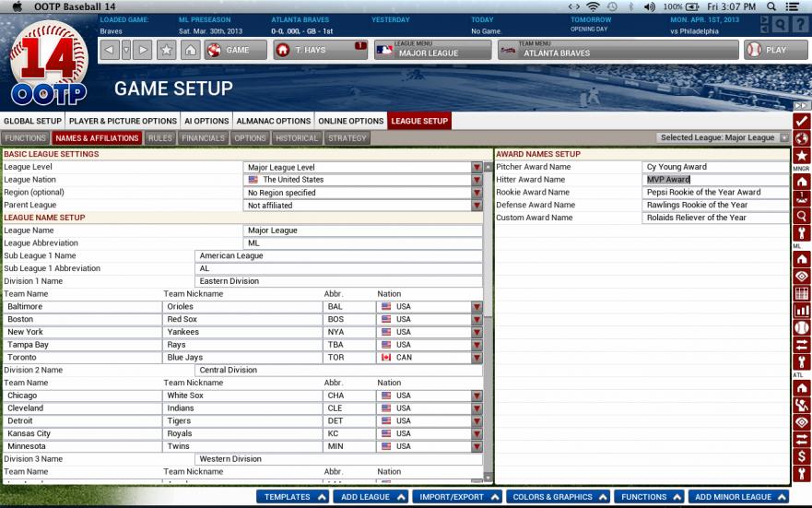Click the globe icon in right sidebar

pos(802,138)
